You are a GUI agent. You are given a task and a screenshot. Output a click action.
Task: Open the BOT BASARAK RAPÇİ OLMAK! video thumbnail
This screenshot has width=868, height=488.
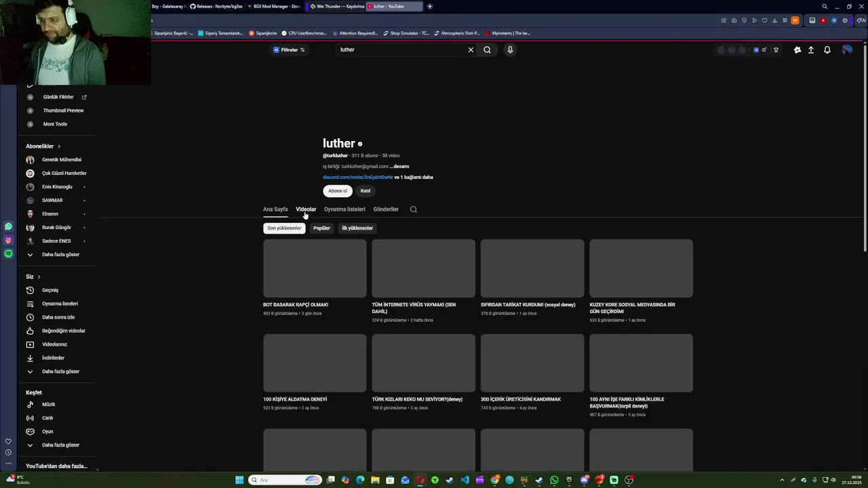(315, 268)
